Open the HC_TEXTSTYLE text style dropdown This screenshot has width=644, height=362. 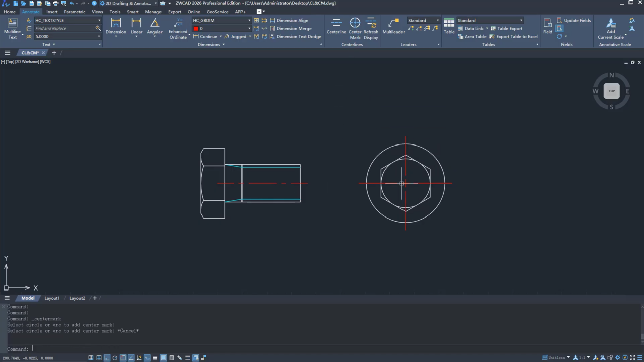coord(99,21)
